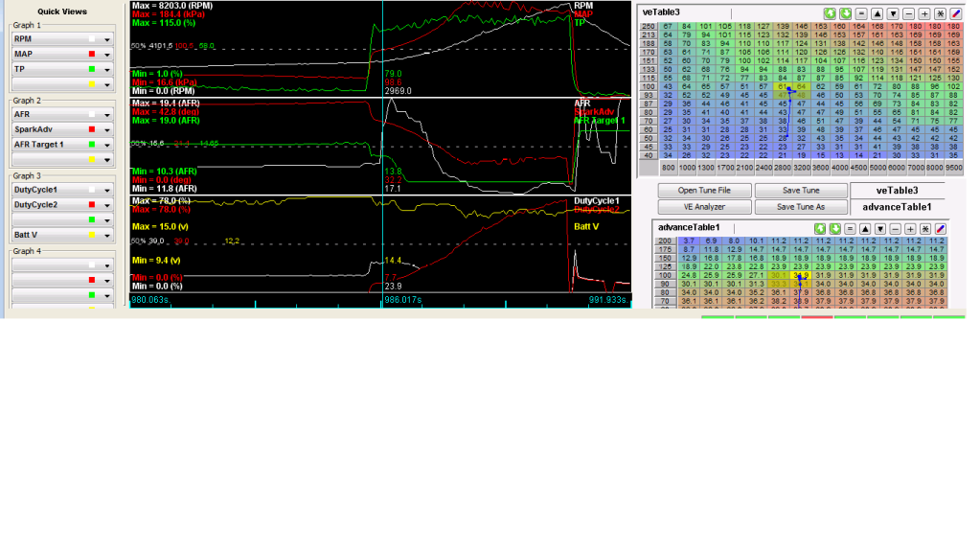980x551 pixels.
Task: Click the Min = 10.3 (AFR) label
Action: 165,172
